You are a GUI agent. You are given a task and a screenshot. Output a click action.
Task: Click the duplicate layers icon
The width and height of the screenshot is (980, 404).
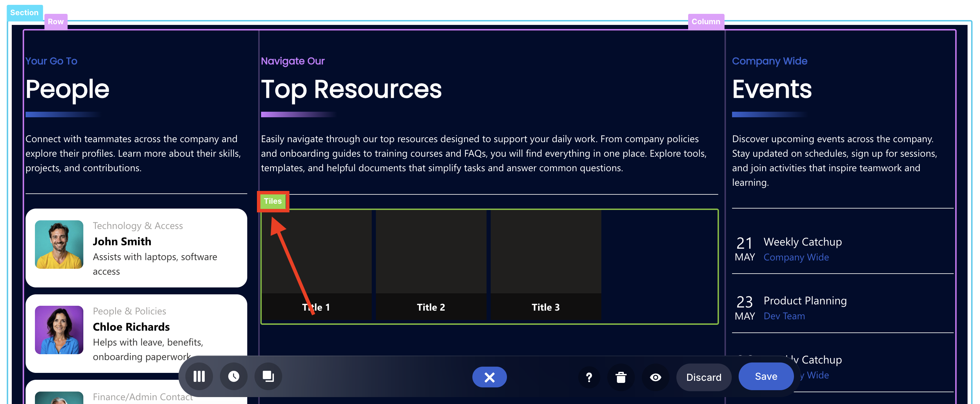(x=268, y=377)
